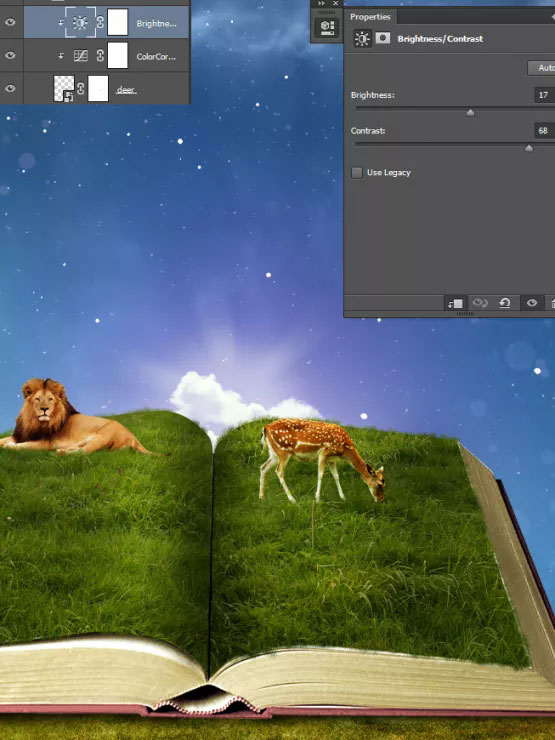Screen dimensions: 555x740
Task: Enable the Use Legacy checkbox
Action: pos(357,172)
